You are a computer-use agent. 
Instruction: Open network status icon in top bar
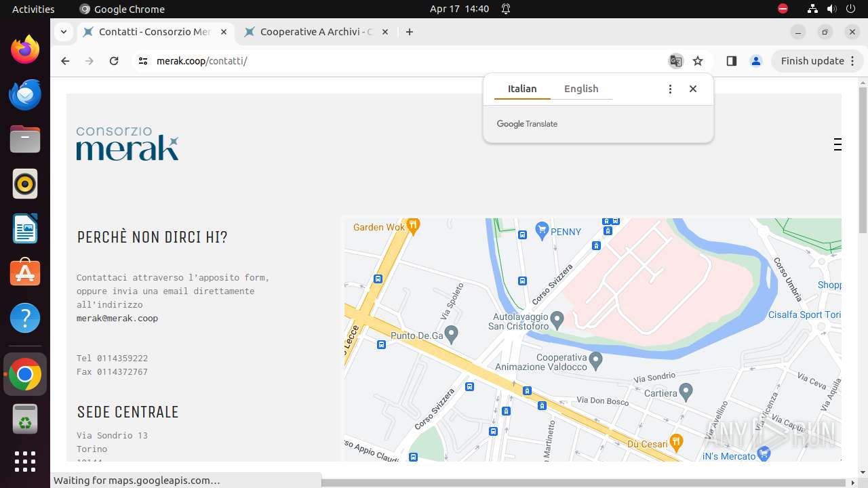812,9
